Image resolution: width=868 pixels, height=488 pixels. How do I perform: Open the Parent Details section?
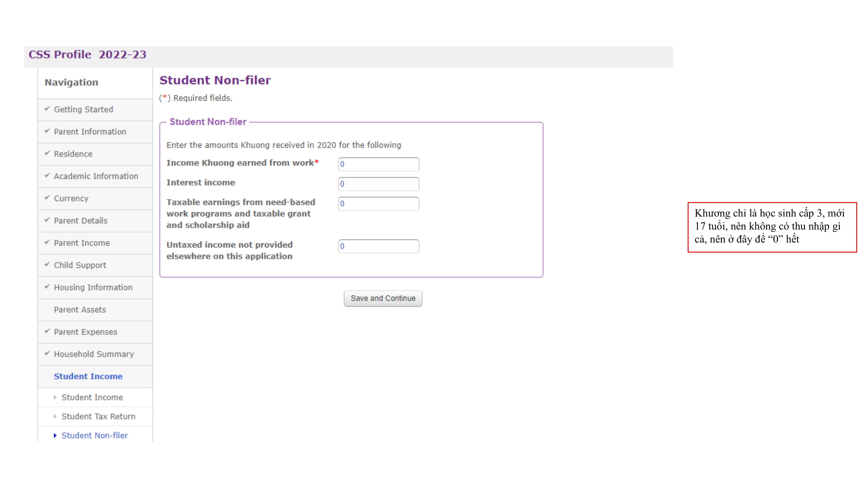(81, 221)
